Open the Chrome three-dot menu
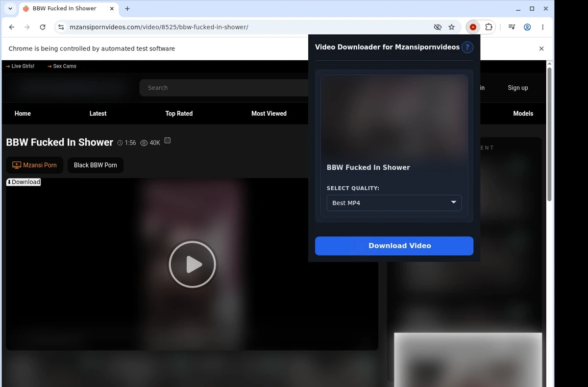588x387 pixels. pos(543,27)
